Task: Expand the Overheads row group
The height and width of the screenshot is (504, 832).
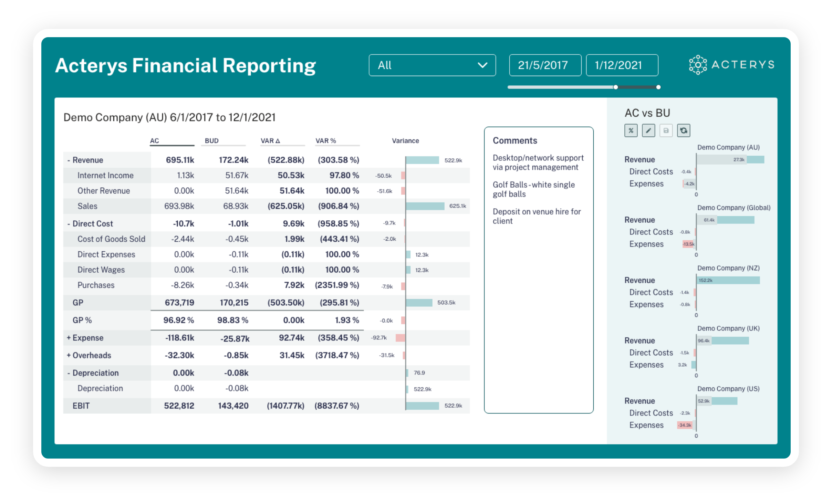Action: coord(69,355)
